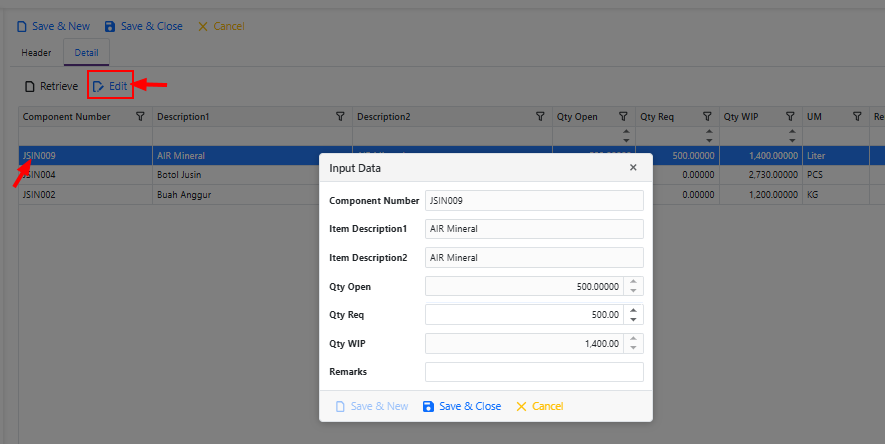
Task: Close the Input Data dialog
Action: pos(633,168)
